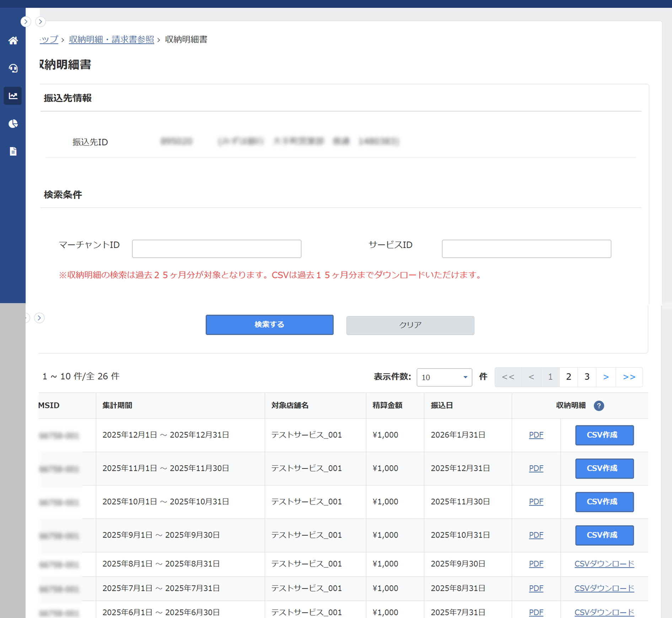Jump to page 3 of results
The image size is (672, 618).
[587, 377]
